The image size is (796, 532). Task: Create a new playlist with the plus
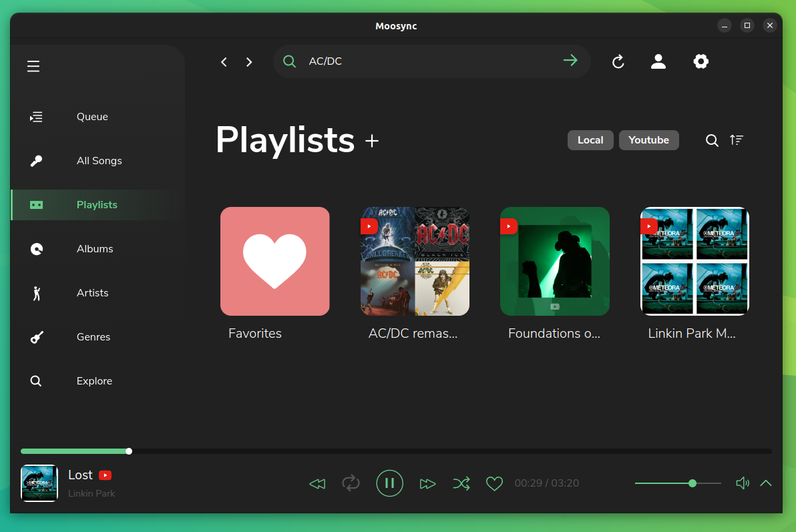pyautogui.click(x=372, y=141)
